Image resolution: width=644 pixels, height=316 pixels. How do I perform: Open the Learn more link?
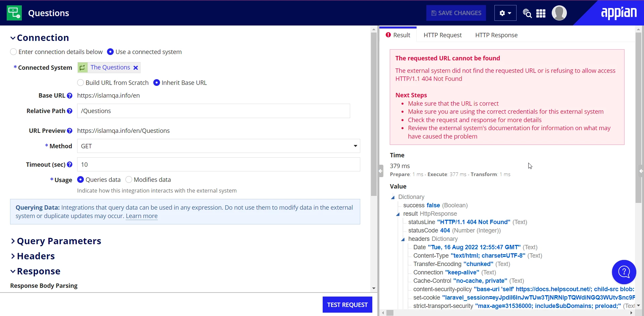click(142, 216)
